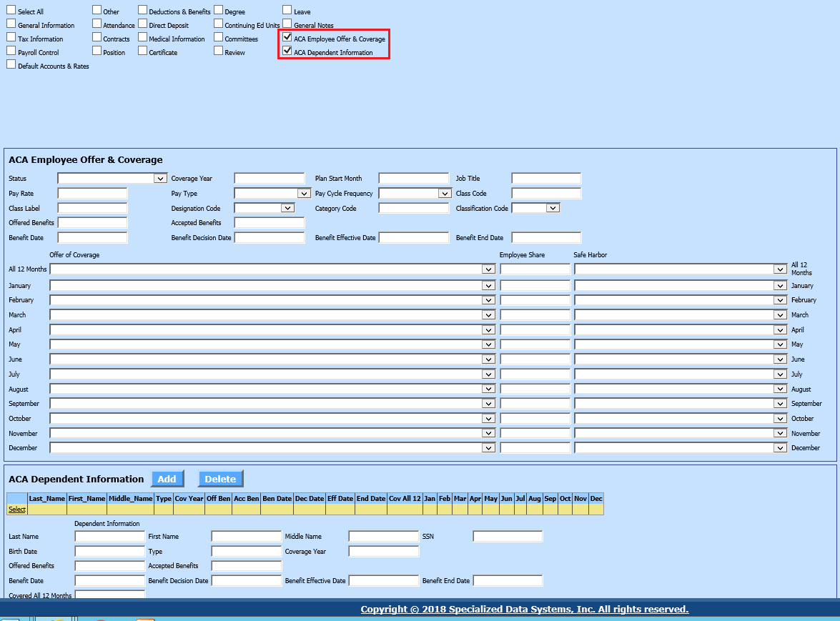The height and width of the screenshot is (621, 840).
Task: Open the Specialized Data Systems copyright link
Action: (524, 610)
